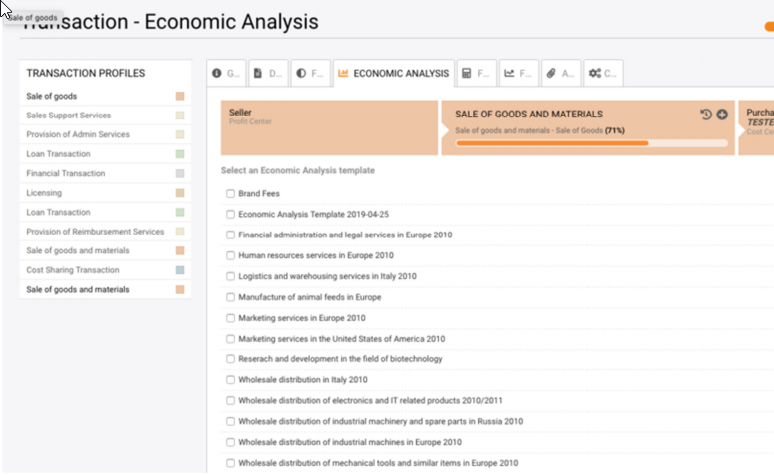Screen dimensions: 774x475
Task: Click the circular download arrow icon
Action: [x=722, y=115]
